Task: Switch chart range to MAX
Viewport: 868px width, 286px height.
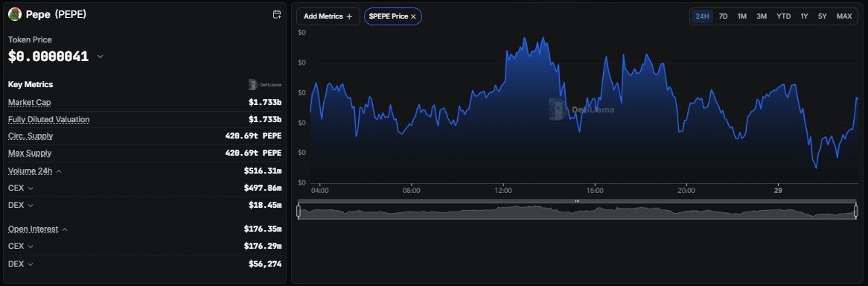Action: pyautogui.click(x=844, y=16)
